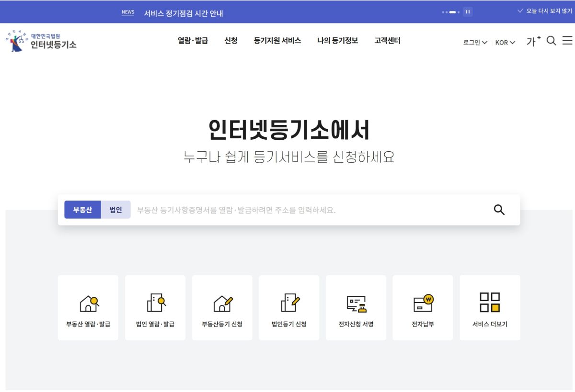Open 서비스 더보기 grid icon
Screen dimensions: 575x392
[490, 307]
